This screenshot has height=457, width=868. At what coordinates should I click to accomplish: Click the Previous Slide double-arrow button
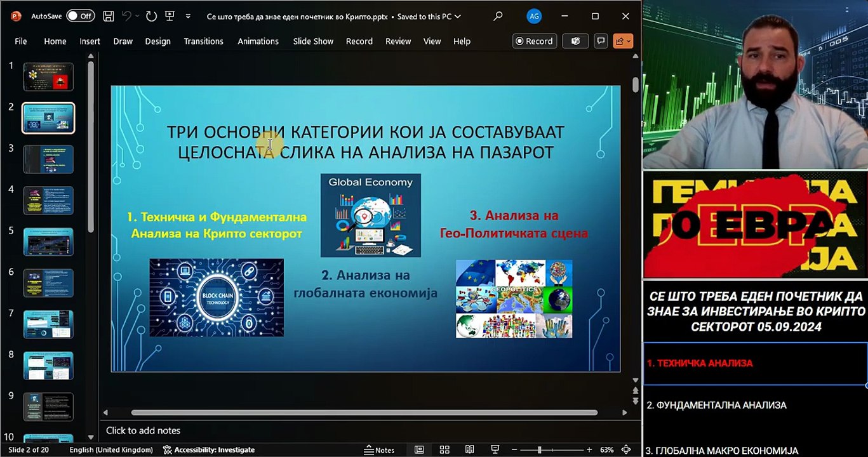[635, 390]
